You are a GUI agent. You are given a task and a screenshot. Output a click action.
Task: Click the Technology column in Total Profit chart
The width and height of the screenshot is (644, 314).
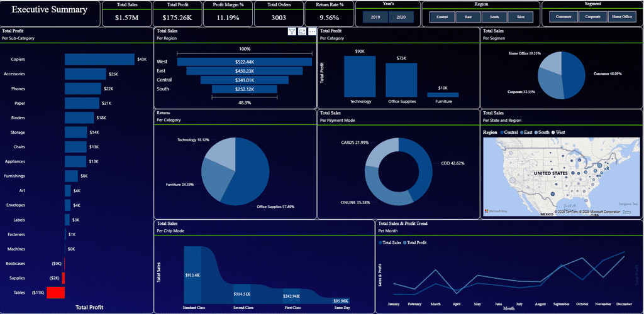(x=360, y=76)
